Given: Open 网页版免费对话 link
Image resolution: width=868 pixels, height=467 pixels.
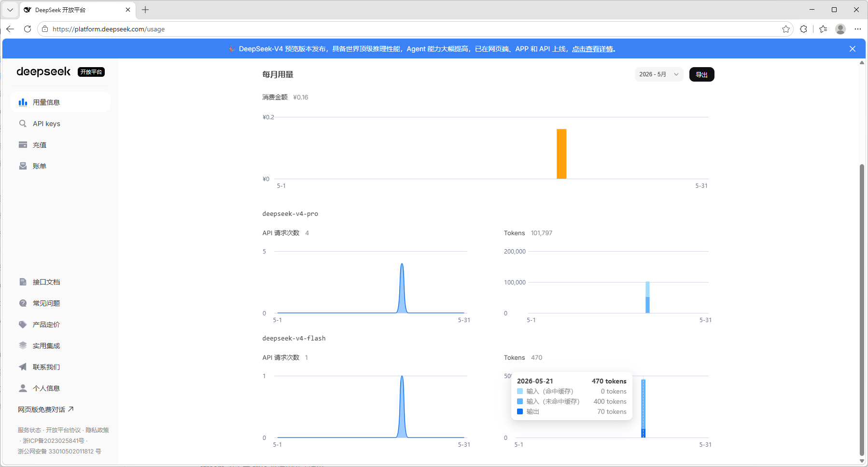Looking at the screenshot, I should pyautogui.click(x=46, y=410).
